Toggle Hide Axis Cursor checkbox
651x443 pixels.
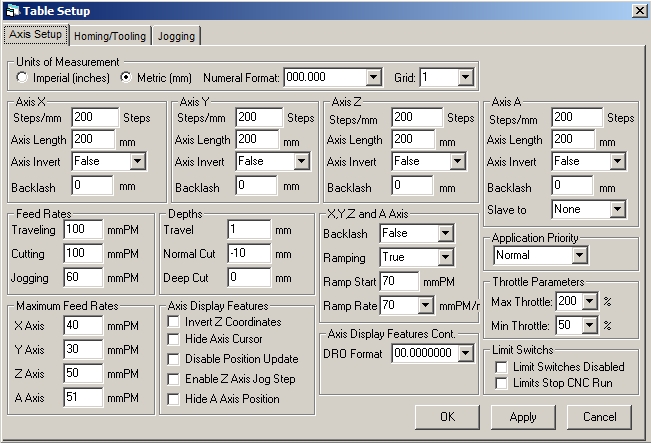(173, 339)
